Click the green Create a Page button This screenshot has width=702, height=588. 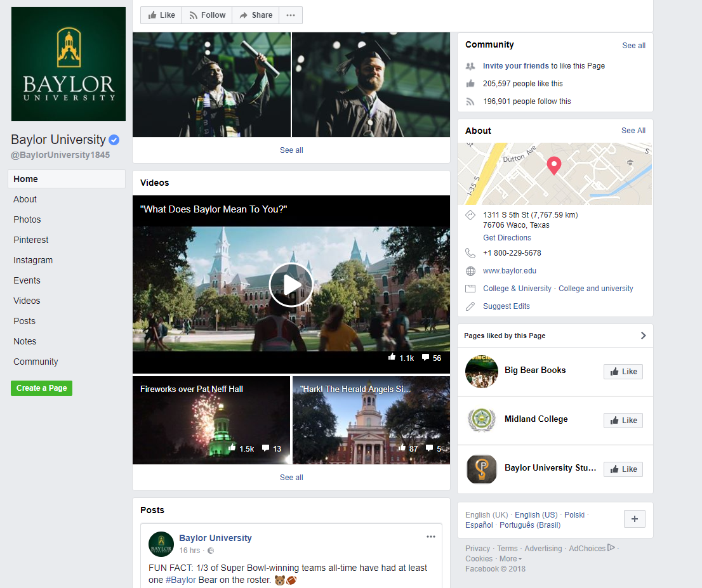pyautogui.click(x=42, y=388)
